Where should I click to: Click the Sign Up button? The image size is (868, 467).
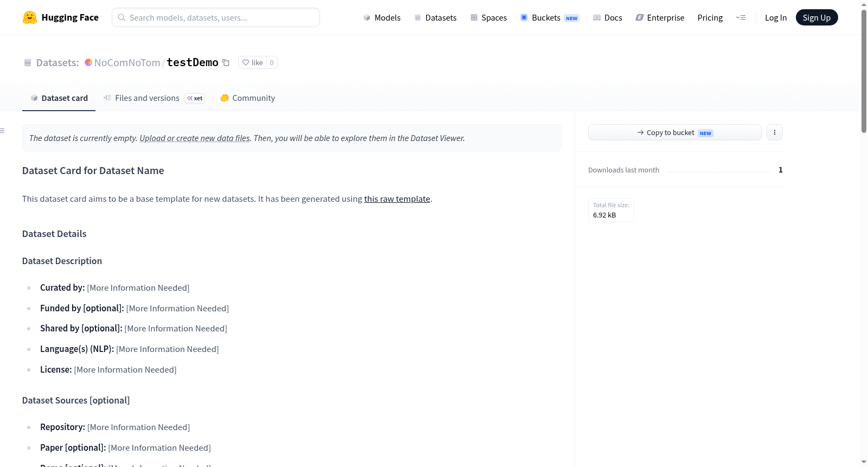[x=816, y=17]
